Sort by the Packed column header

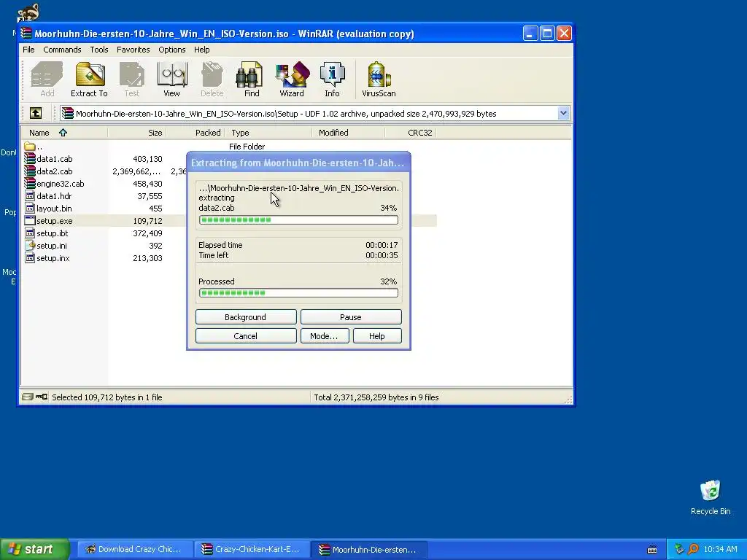pyautogui.click(x=196, y=133)
